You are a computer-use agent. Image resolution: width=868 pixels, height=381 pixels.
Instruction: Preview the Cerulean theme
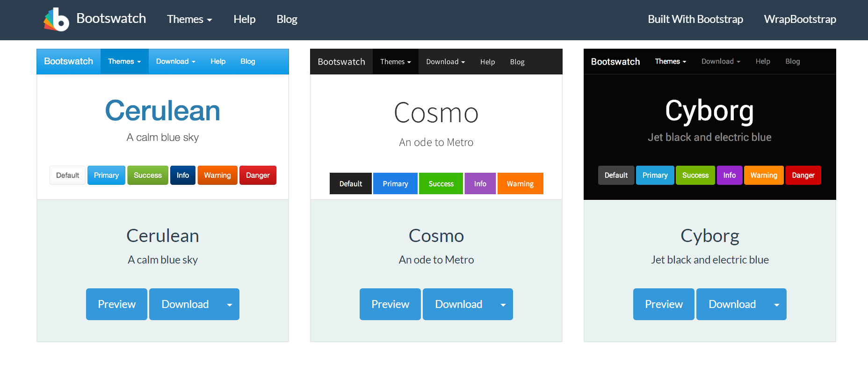[x=116, y=304]
